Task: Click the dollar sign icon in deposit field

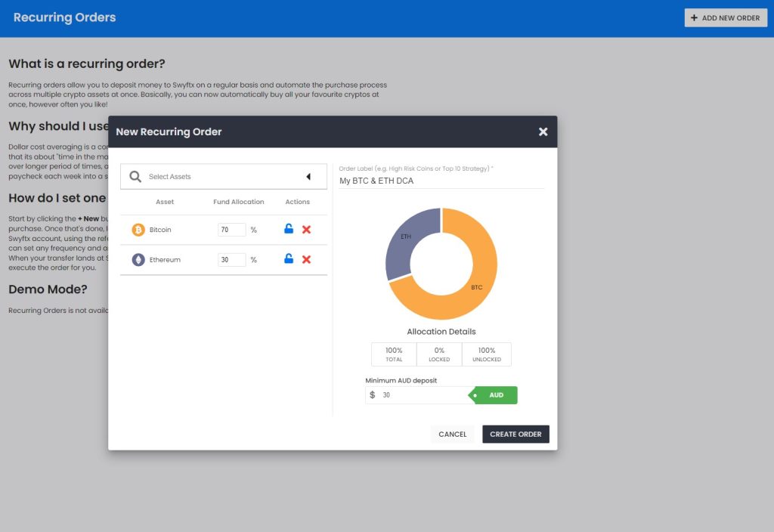Action: coord(372,394)
